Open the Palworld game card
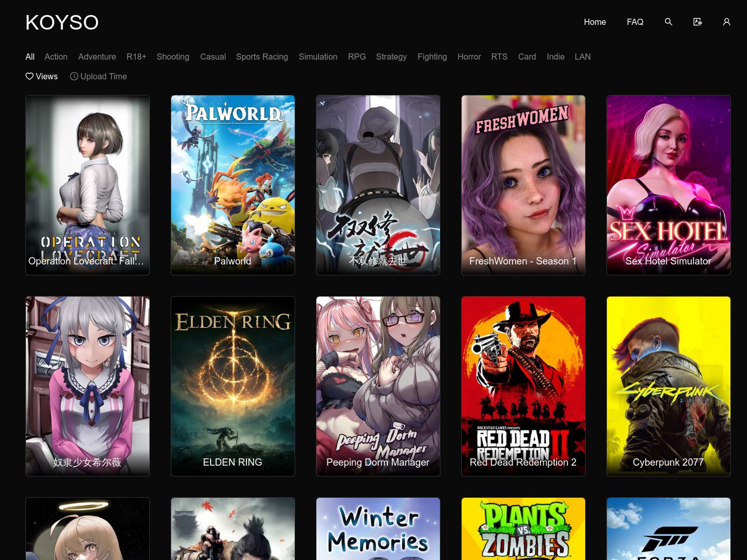 [233, 185]
